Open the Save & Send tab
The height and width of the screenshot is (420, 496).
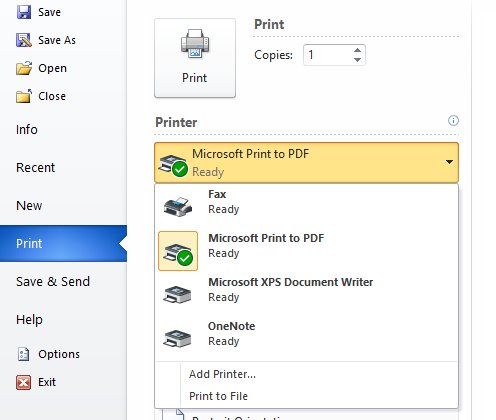point(63,282)
